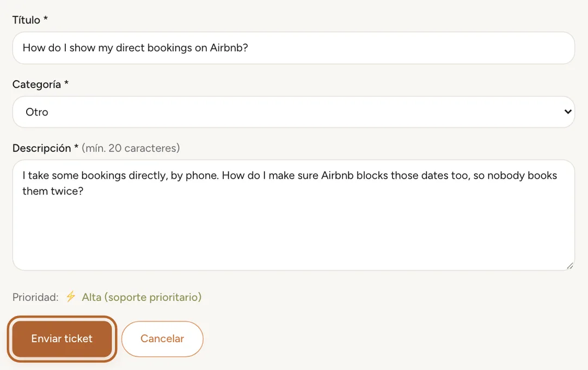Click the Categoría dropdown chevron arrow
Image resolution: width=588 pixels, height=370 pixels.
point(568,112)
